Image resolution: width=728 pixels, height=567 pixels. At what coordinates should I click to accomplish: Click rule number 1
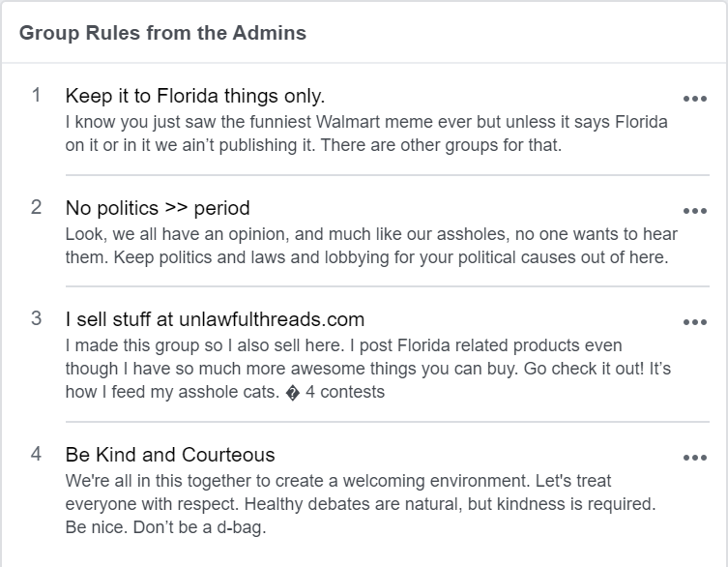(36, 95)
